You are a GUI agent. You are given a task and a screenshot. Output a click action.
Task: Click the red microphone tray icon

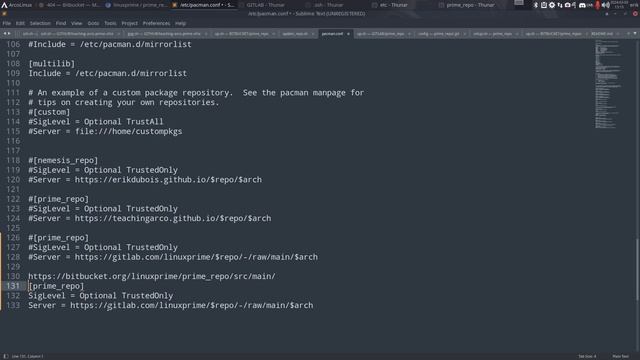pos(598,5)
